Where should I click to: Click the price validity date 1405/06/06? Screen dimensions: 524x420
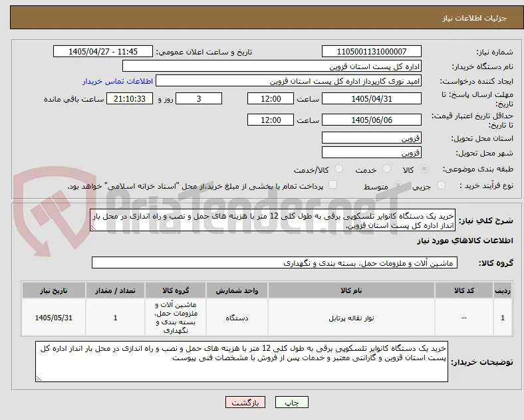tap(372, 120)
